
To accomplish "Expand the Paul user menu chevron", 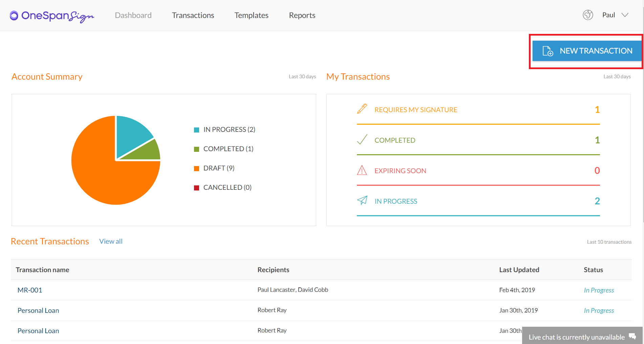I will click(x=625, y=15).
